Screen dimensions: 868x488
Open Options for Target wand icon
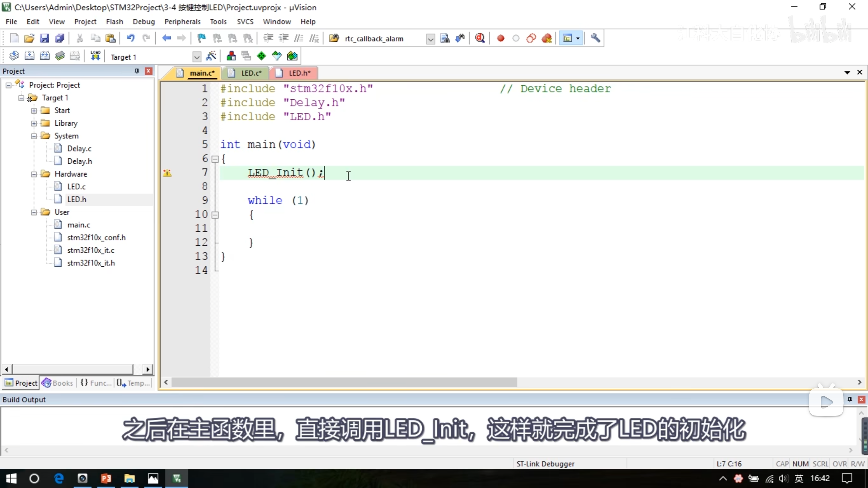(x=211, y=56)
